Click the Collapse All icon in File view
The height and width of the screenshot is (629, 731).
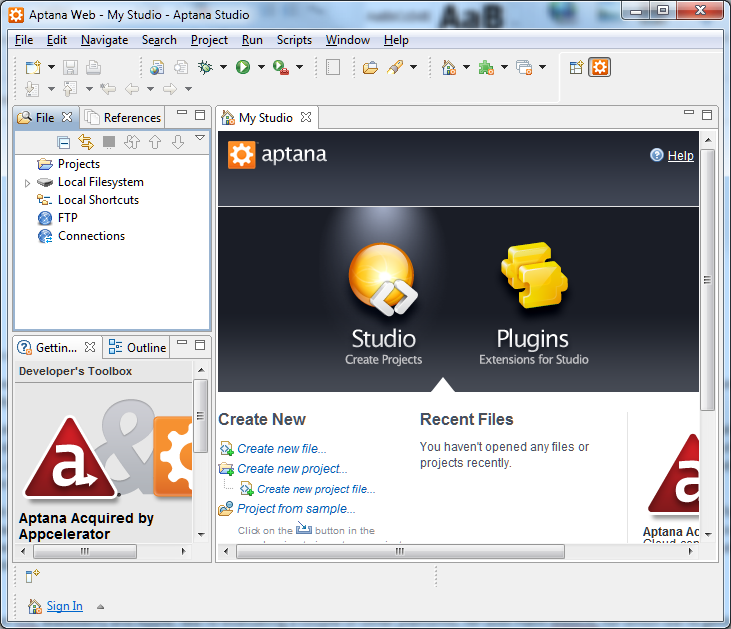63,142
